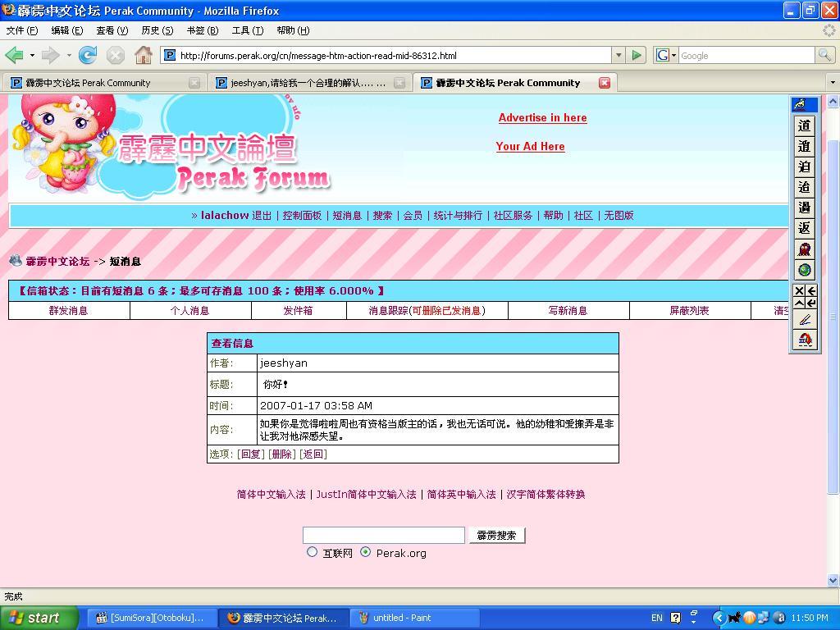Click the 霹雳搜索 button
The height and width of the screenshot is (630, 840).
click(496, 535)
